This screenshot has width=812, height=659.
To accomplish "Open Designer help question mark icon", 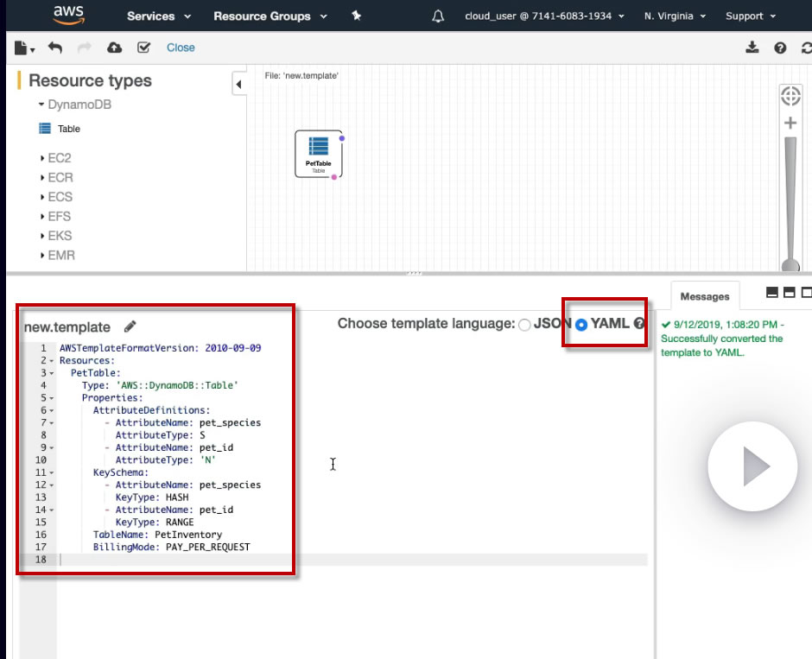I will [780, 48].
